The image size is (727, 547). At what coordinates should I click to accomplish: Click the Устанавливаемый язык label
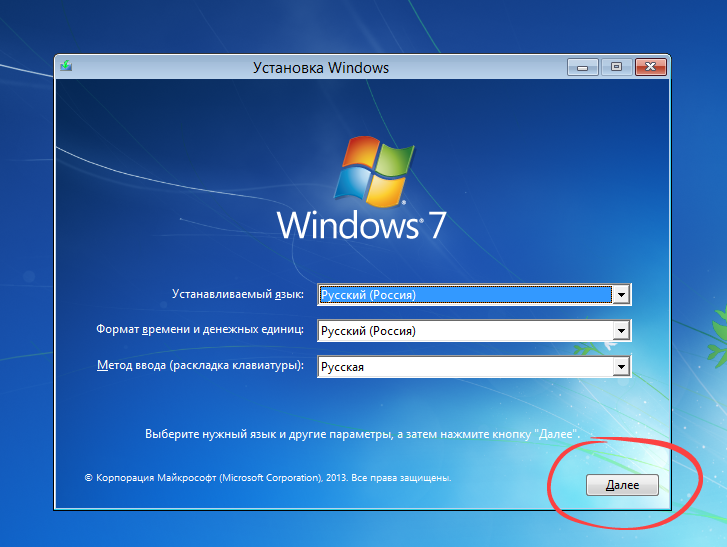coord(237,294)
